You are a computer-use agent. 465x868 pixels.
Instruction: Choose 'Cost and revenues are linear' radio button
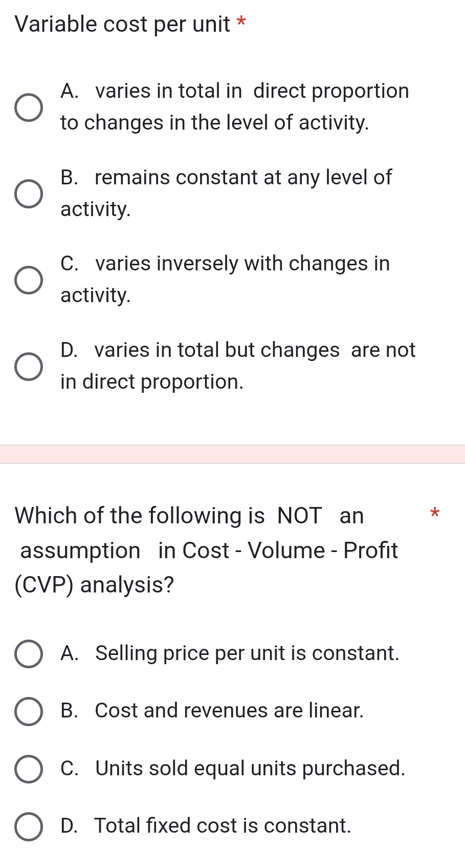tap(28, 711)
